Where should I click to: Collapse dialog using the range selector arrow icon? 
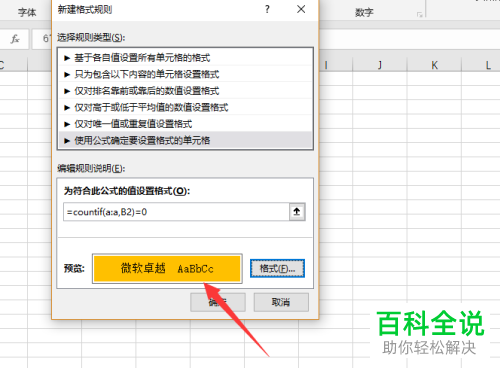pos(297,212)
